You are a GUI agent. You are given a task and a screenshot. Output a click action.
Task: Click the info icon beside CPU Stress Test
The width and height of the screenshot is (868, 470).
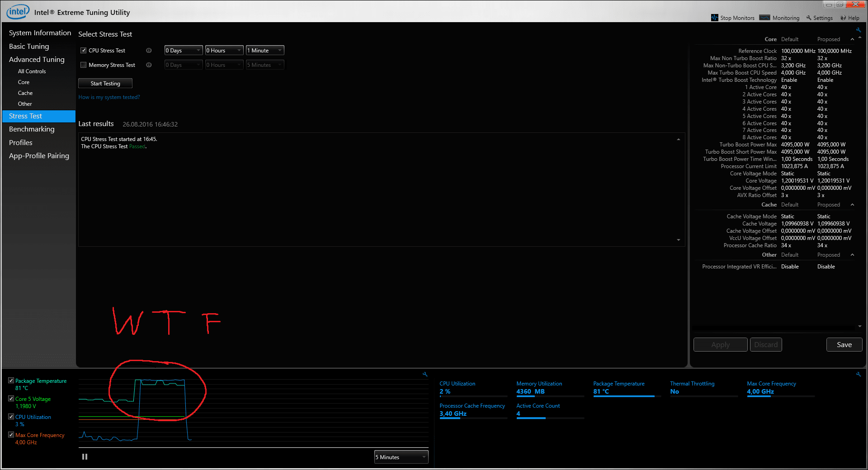(149, 51)
